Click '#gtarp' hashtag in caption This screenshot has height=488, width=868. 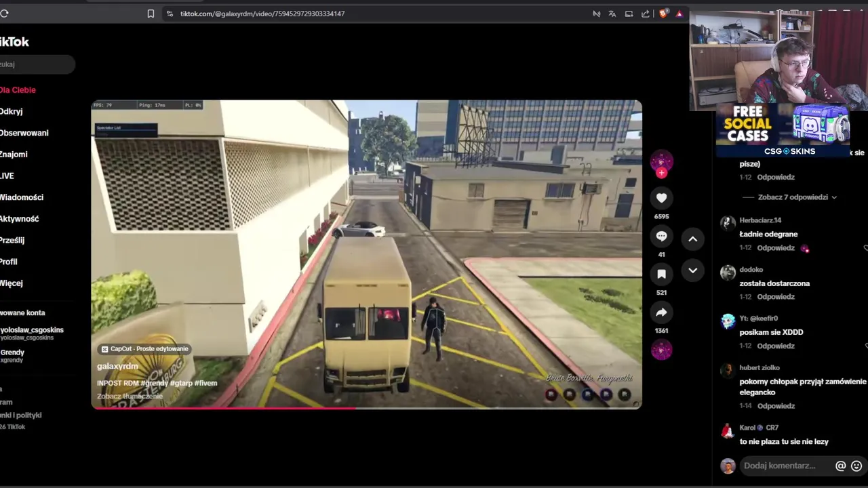coord(182,384)
